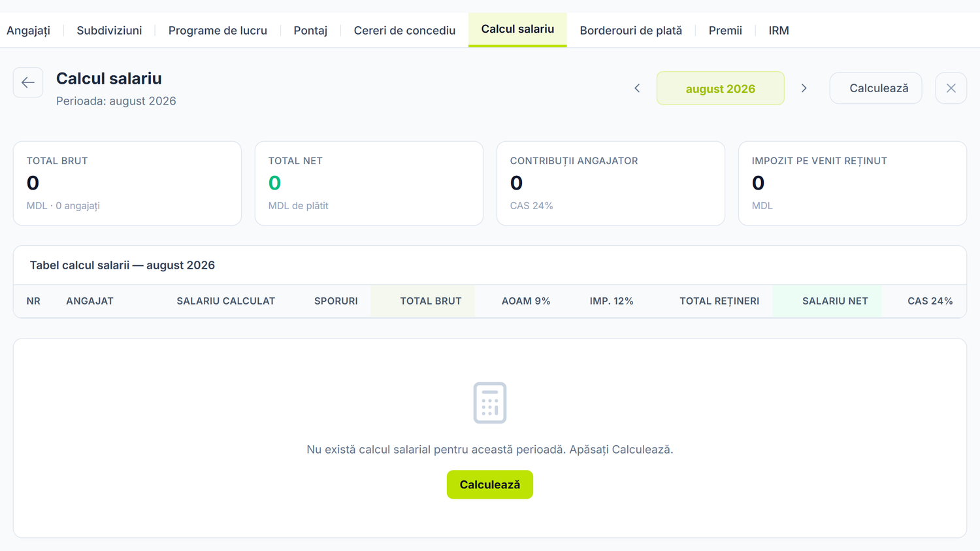Click the IMPOZIT PE VENIT REȚINUT card

click(853, 184)
